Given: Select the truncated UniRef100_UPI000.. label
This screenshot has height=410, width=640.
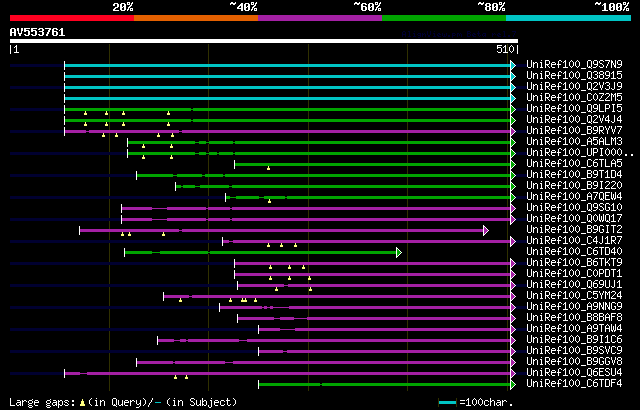Looking at the screenshot, I should point(580,153).
